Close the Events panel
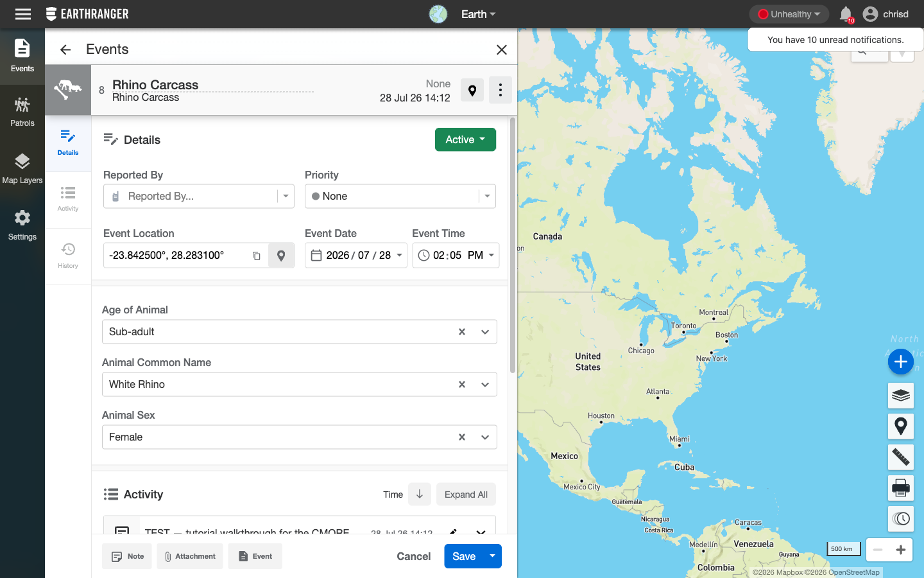The image size is (924, 578). coord(502,49)
